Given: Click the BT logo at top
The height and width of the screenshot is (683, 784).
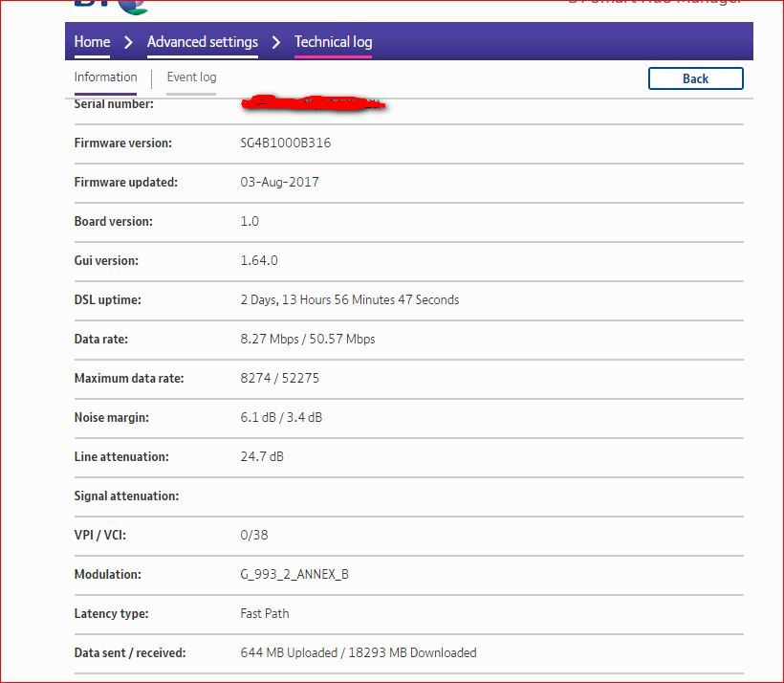Looking at the screenshot, I should [111, 6].
